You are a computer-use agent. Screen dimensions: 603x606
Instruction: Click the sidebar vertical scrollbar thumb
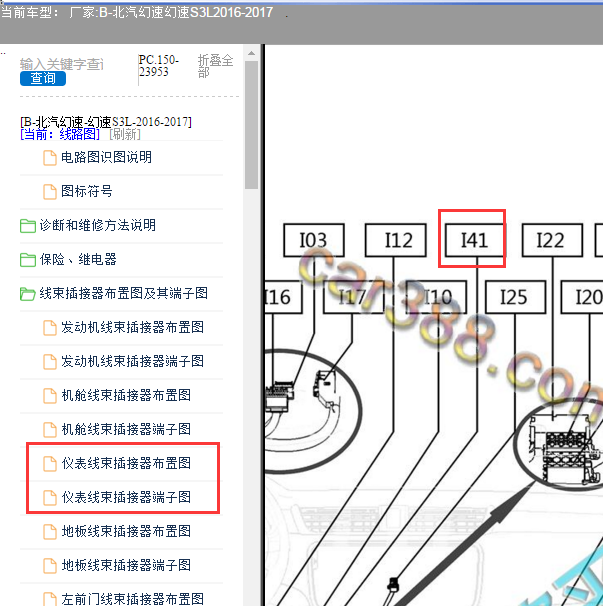click(x=251, y=125)
